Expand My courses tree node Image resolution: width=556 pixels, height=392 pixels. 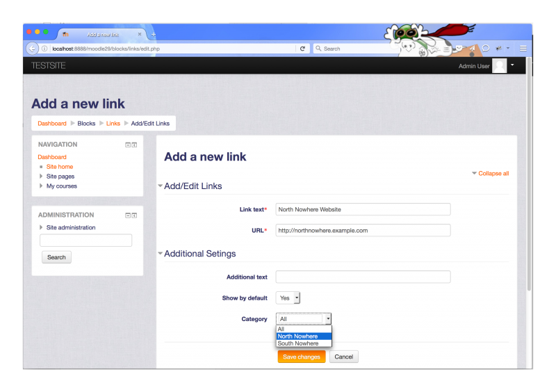(x=41, y=186)
